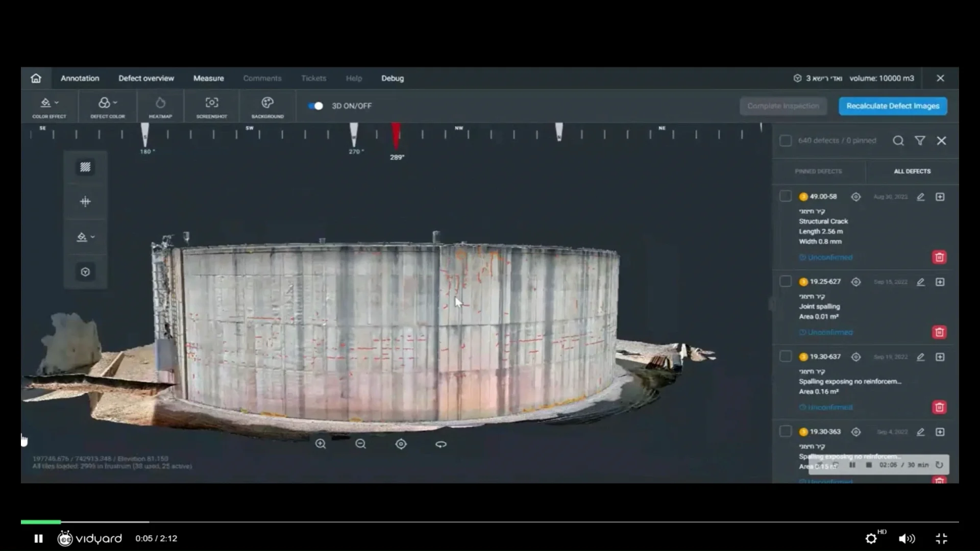Tick the checkbox for defect 49.00-58
This screenshot has height=551, width=980.
click(786, 196)
